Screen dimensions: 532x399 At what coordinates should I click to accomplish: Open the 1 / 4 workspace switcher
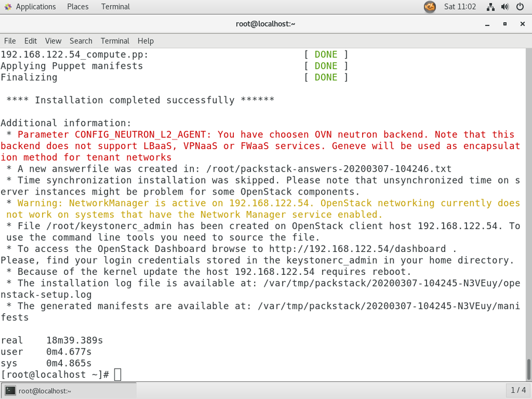pos(518,390)
